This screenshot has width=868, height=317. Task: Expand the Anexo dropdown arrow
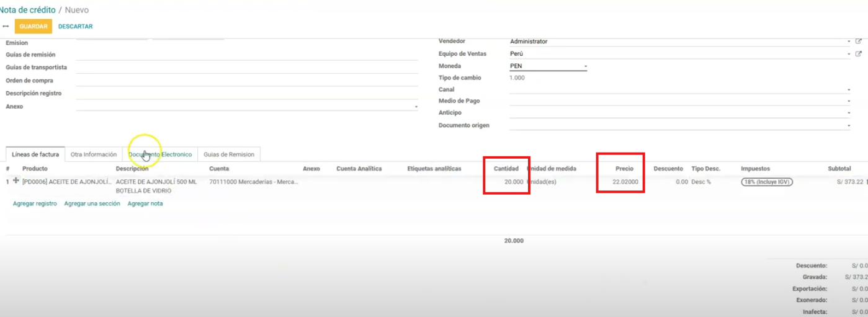416,107
